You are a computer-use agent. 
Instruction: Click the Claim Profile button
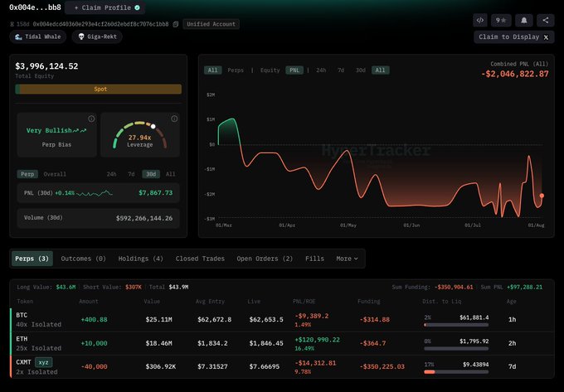105,7
